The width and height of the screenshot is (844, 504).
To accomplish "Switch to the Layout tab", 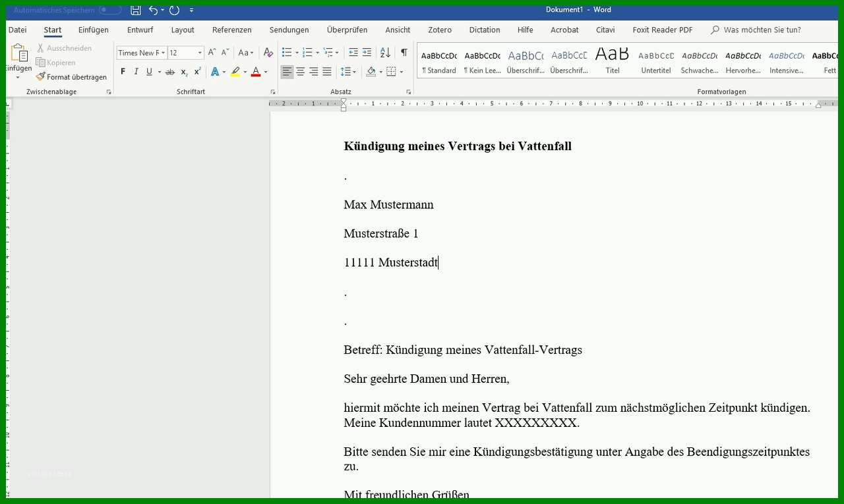I will click(x=183, y=30).
